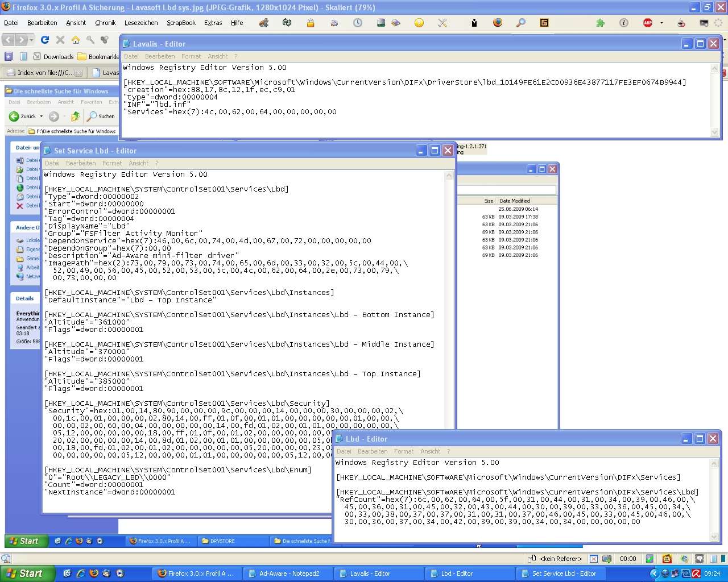Go to the Firefox Home page icon
This screenshot has height=582, width=728.
point(75,40)
